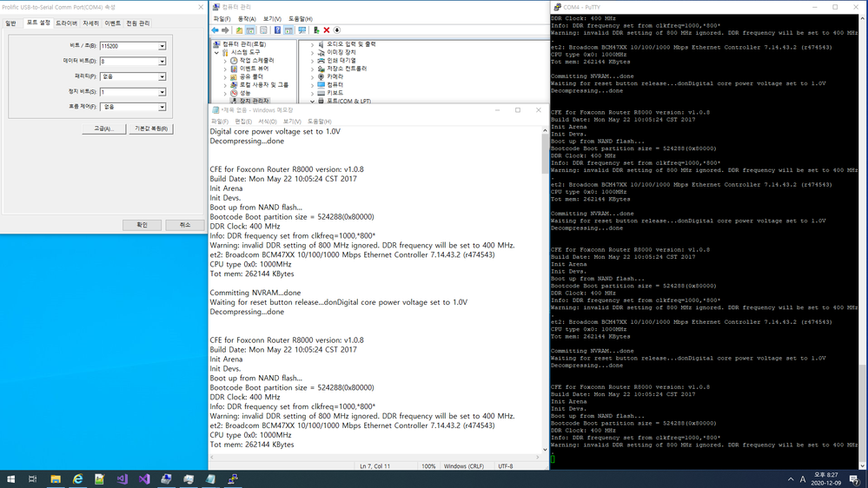
Task: Open 도움말(H) menu in Computer Management
Action: pyautogui.click(x=300, y=19)
